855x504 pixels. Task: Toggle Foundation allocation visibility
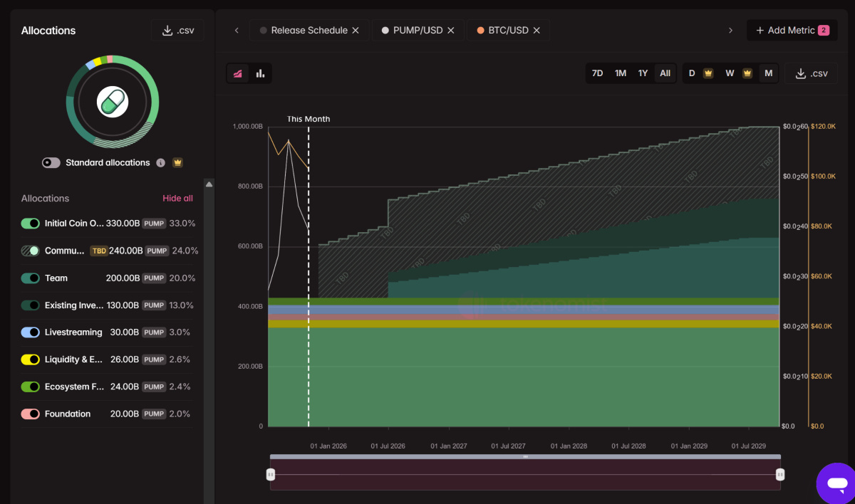click(31, 414)
